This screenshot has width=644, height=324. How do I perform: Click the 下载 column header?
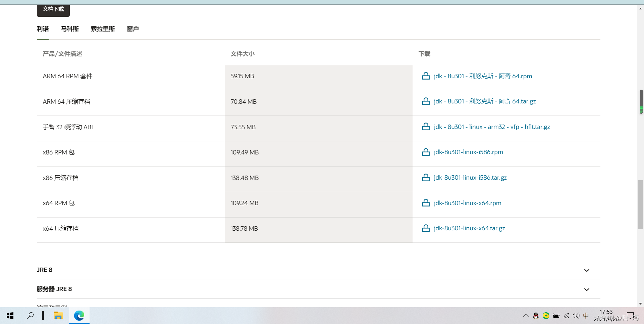[x=424, y=54]
